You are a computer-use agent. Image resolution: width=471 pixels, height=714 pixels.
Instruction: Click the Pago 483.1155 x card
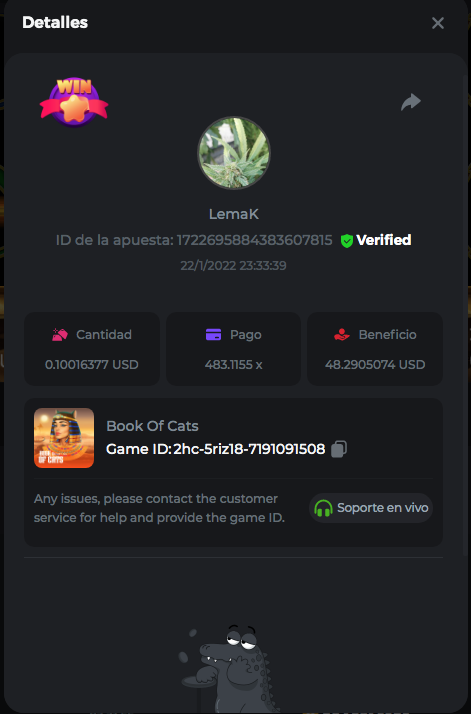click(x=233, y=349)
